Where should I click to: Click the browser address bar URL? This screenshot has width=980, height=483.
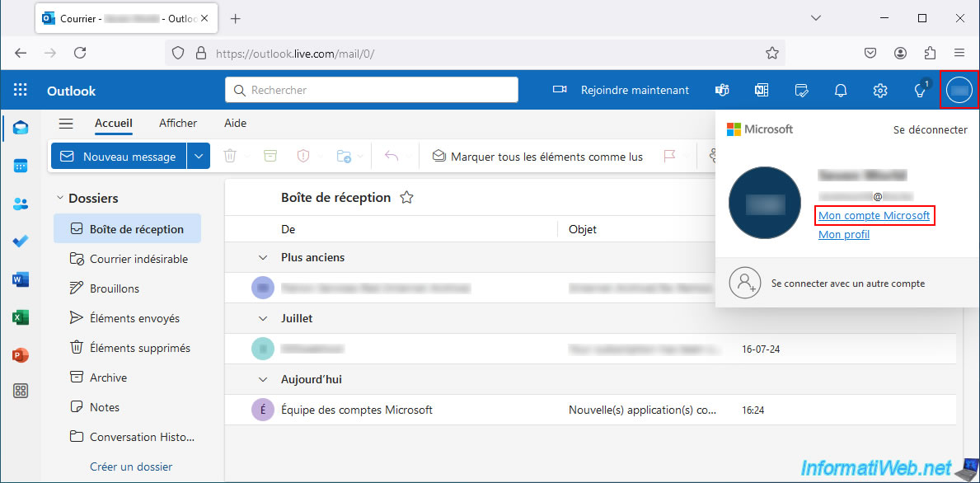click(295, 54)
